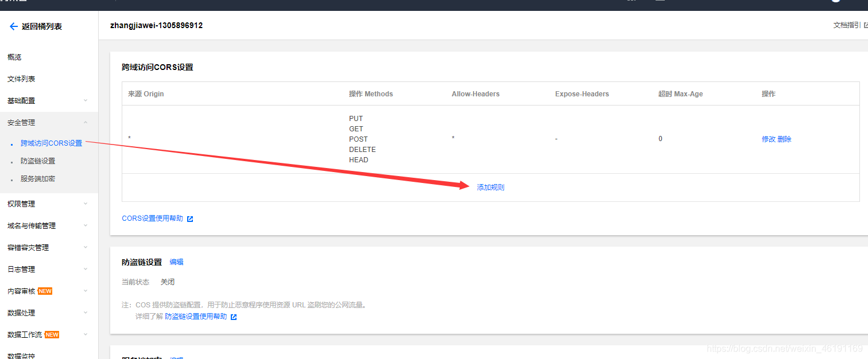868x359 pixels.
Task: Click bucket name zhangjiawei-1305896912
Action: 156,26
